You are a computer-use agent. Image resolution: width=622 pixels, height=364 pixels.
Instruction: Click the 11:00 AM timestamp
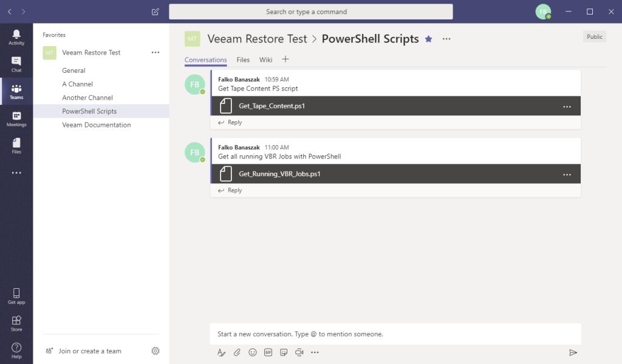276,147
